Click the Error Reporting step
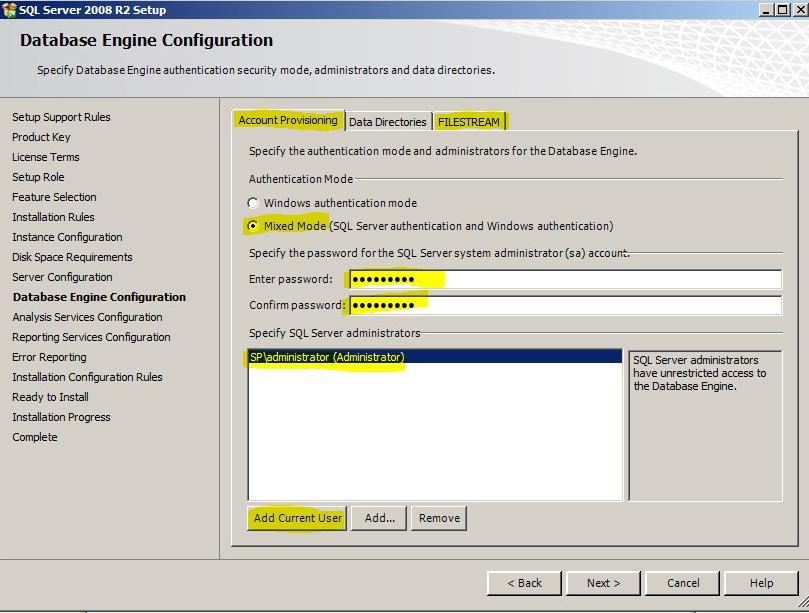This screenshot has height=613, width=809. tap(49, 357)
